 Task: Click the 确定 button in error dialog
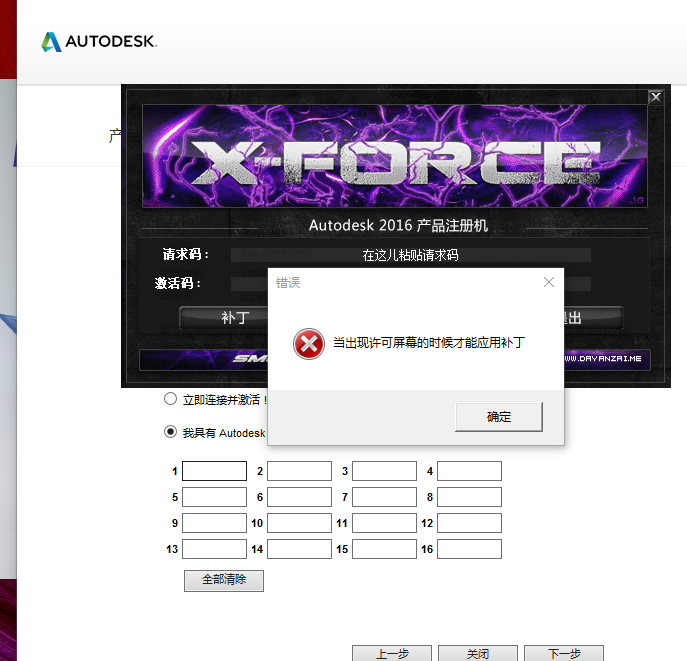point(499,417)
